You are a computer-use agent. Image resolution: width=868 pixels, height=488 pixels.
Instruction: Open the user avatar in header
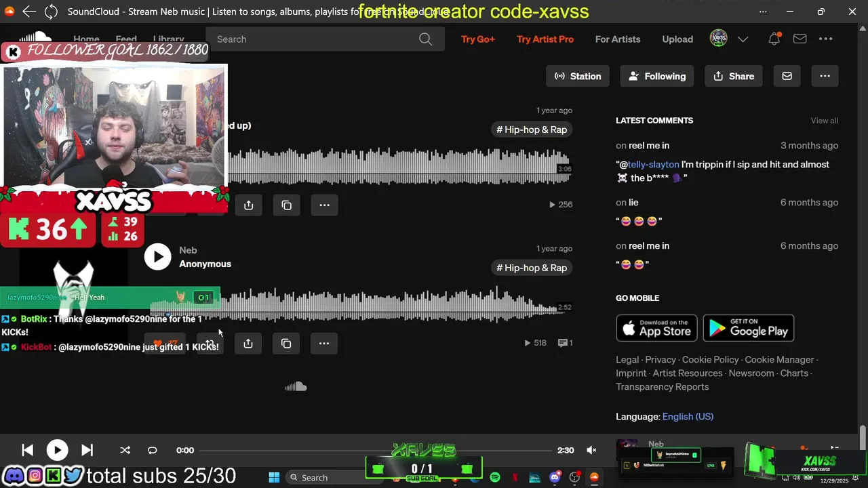(718, 39)
